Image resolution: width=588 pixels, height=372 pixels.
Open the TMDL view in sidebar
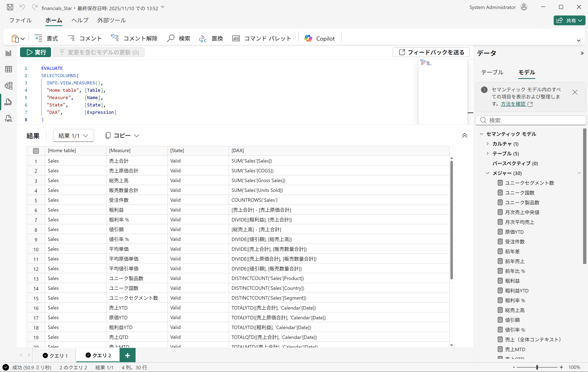coord(8,118)
